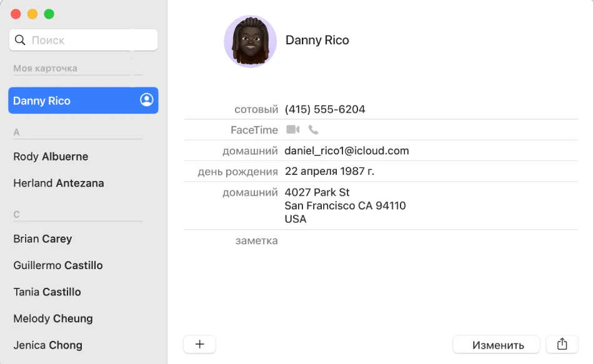Click the plus add button
This screenshot has width=593, height=364.
(200, 344)
